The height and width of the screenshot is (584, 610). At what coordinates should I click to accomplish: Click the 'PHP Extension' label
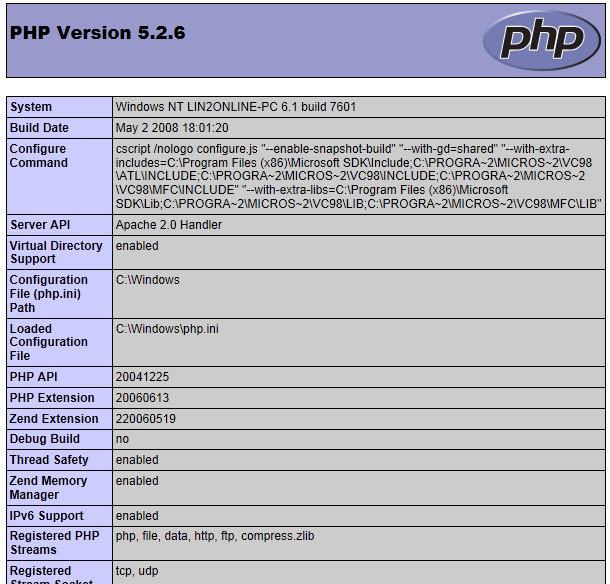click(x=52, y=398)
